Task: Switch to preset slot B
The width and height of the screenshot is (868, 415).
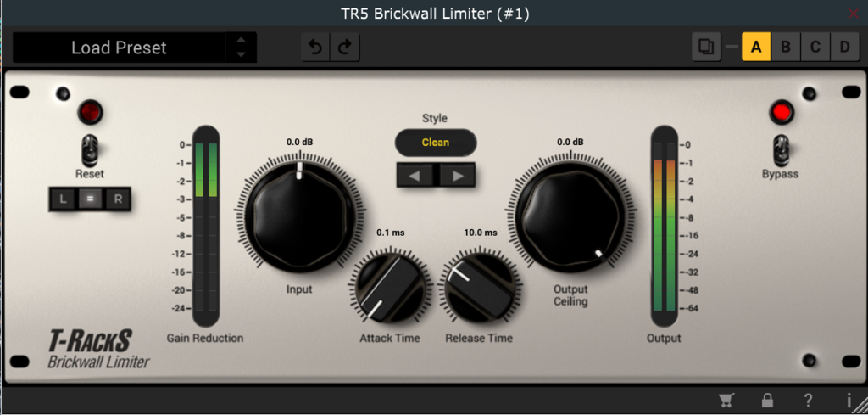Action: tap(786, 47)
